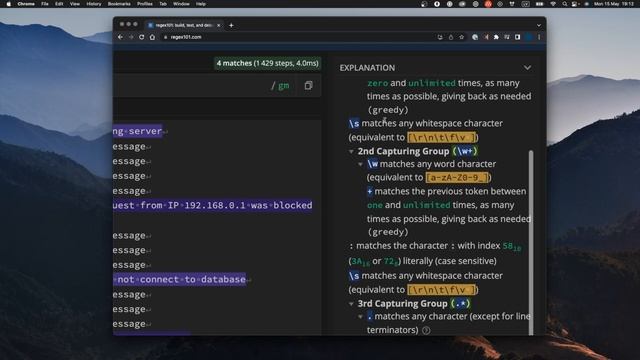Image resolution: width=640 pixels, height=360 pixels.
Task: Open the Profiles menu
Action: (144, 4)
